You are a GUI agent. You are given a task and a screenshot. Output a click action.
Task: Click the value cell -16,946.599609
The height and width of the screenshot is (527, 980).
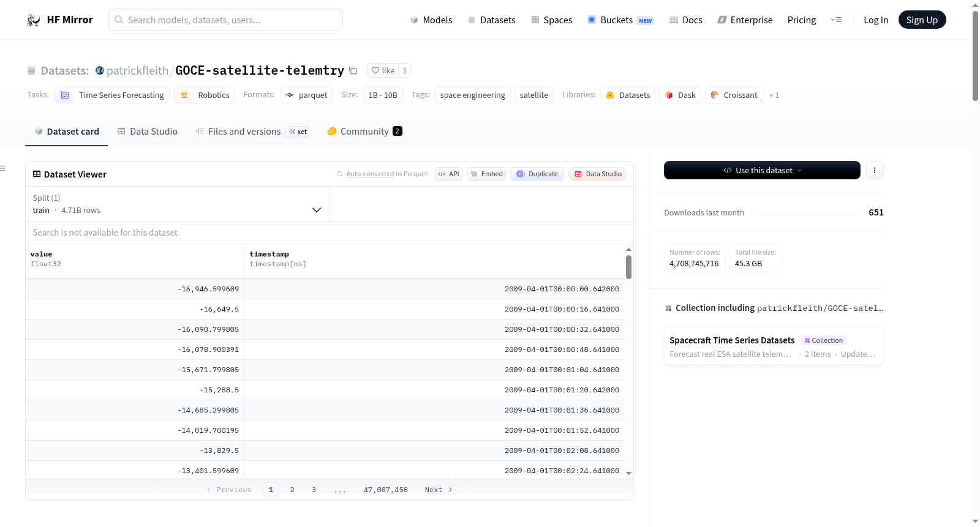pyautogui.click(x=135, y=289)
